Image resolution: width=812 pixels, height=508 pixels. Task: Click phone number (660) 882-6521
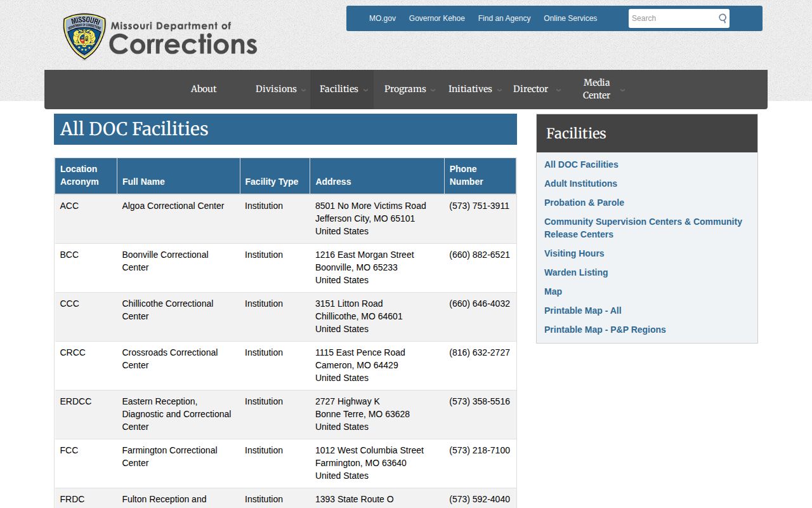coord(480,255)
